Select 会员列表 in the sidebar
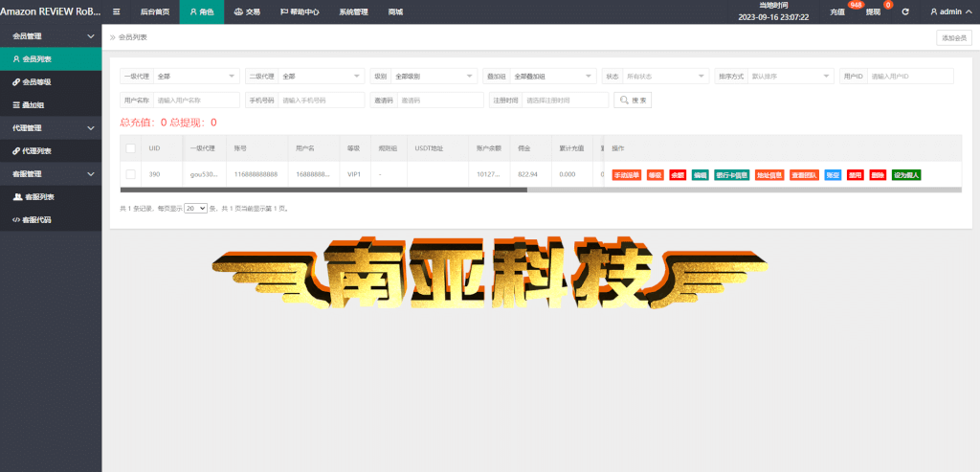The width and height of the screenshot is (980, 472). point(51,59)
